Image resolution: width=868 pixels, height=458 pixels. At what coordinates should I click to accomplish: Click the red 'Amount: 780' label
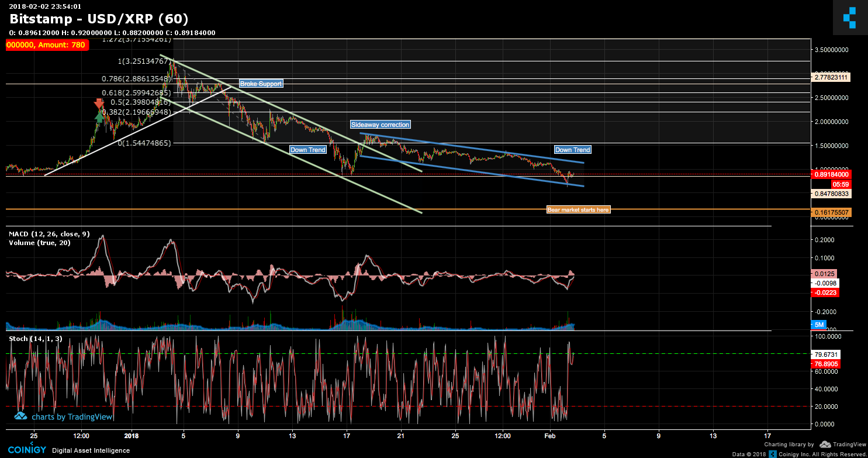pyautogui.click(x=47, y=45)
